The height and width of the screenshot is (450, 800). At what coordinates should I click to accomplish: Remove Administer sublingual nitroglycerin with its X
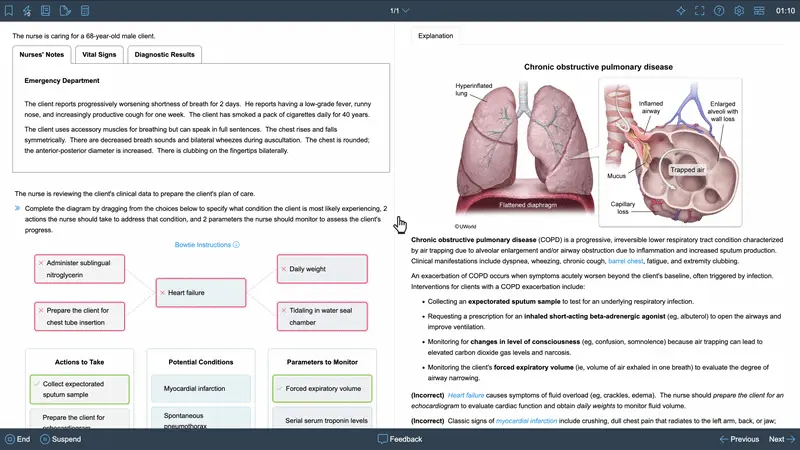click(x=41, y=263)
